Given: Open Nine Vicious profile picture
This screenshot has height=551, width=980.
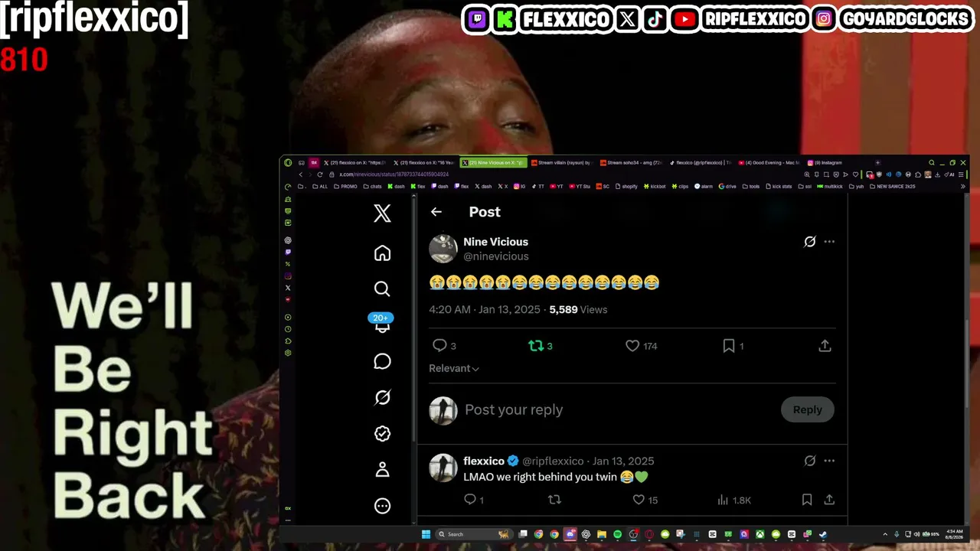Looking at the screenshot, I should tap(443, 249).
